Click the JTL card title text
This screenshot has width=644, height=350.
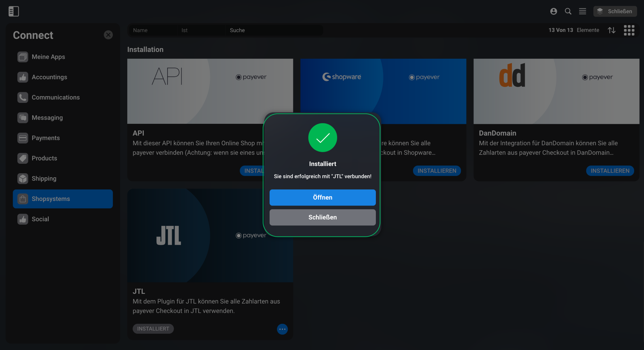pos(139,291)
